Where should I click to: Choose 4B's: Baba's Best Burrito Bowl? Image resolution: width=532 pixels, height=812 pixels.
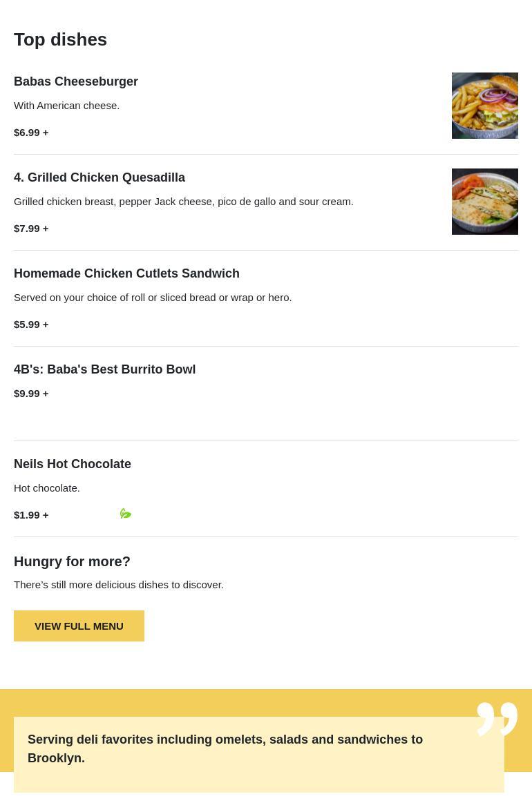click(104, 369)
